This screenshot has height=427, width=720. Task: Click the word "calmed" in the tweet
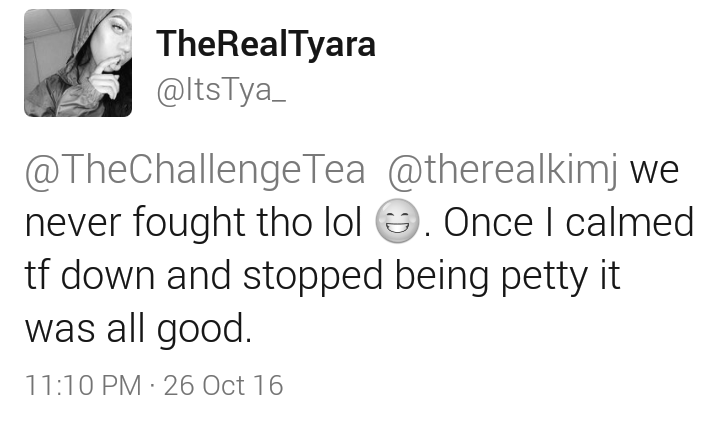(630, 222)
